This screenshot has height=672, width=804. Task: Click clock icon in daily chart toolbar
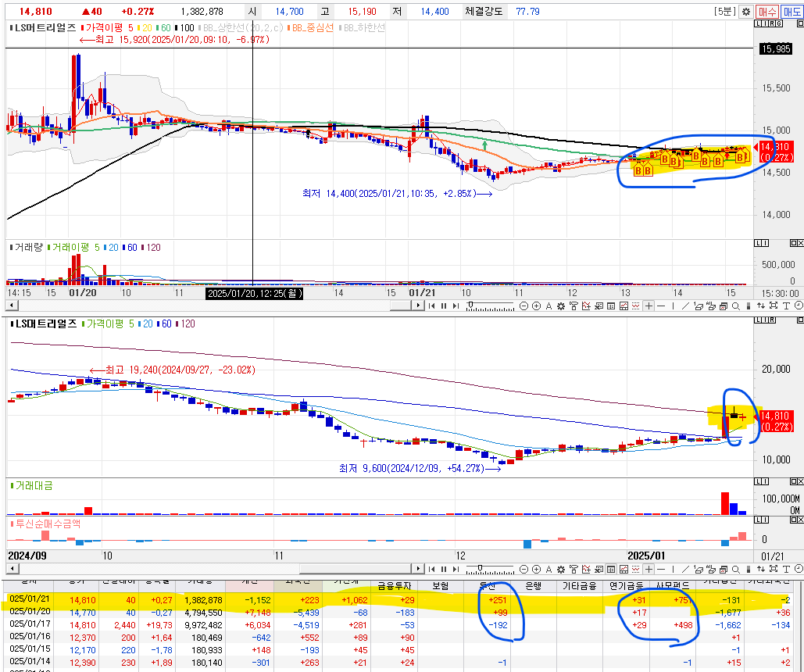pos(799,569)
